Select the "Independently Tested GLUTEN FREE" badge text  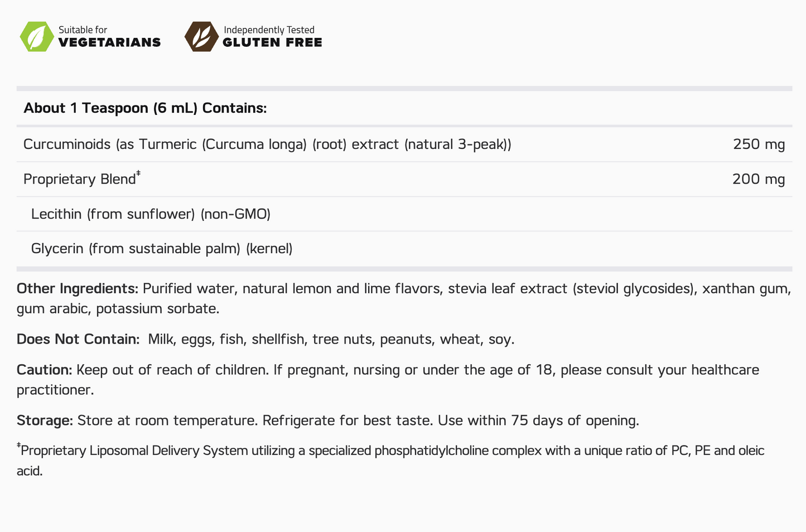coord(272,37)
